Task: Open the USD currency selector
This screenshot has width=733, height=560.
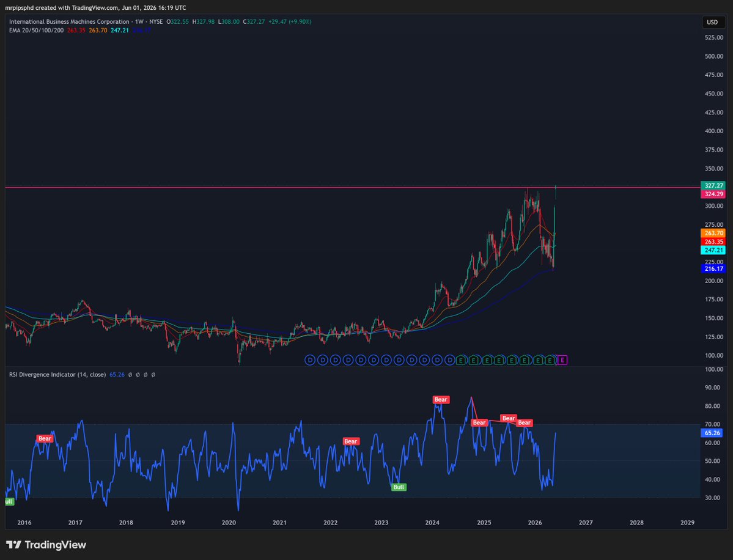Action: coord(712,22)
